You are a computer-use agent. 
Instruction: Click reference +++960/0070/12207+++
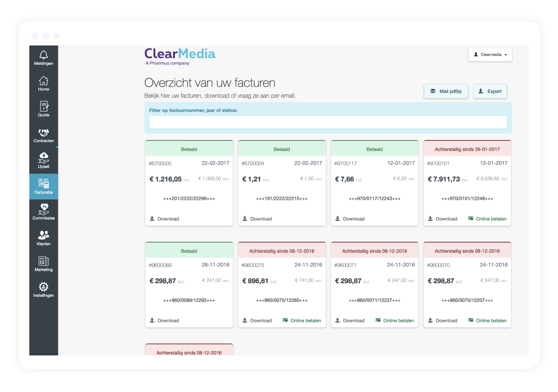[x=467, y=300]
